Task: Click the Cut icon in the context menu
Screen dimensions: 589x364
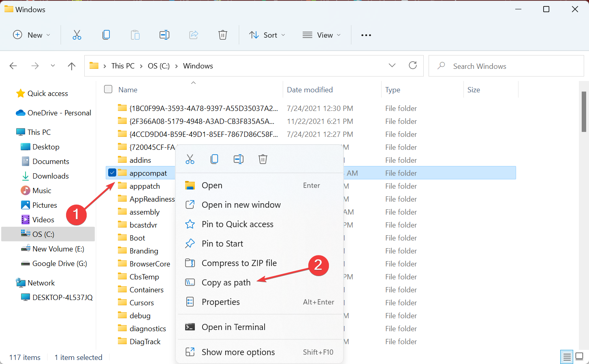Action: click(190, 159)
